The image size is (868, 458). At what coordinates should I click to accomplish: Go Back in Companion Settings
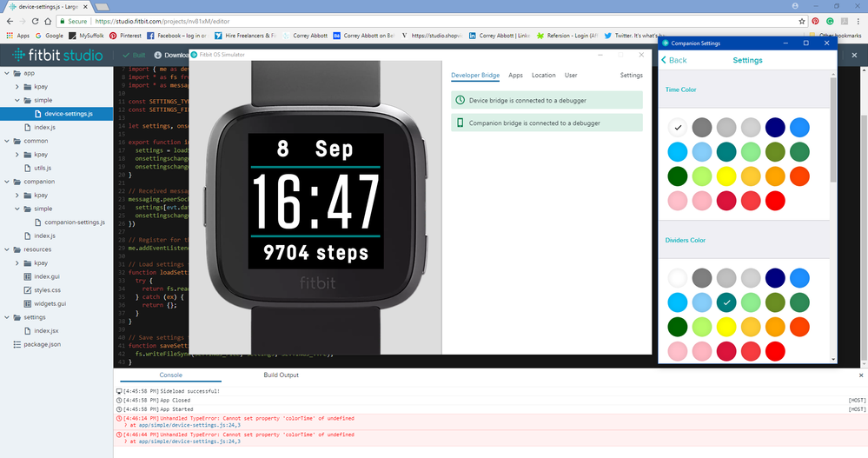(673, 60)
